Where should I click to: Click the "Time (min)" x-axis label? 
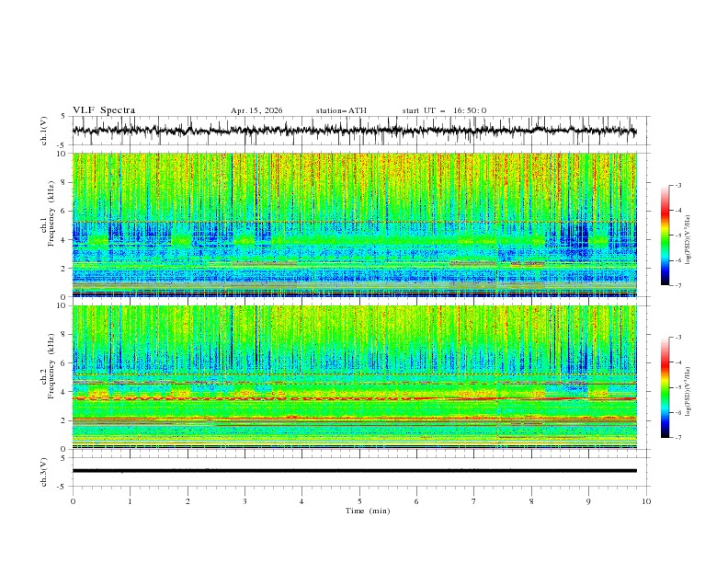pyautogui.click(x=368, y=511)
